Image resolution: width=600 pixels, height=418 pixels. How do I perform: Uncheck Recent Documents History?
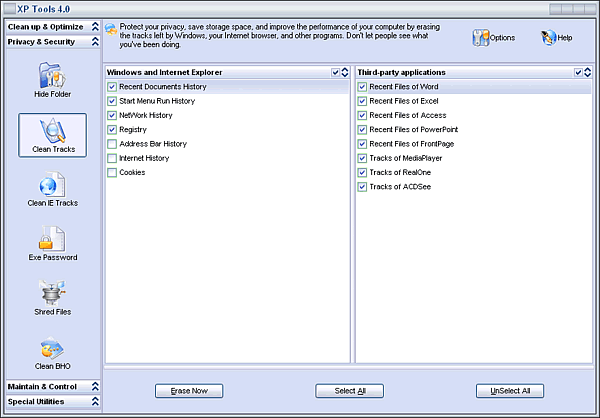(x=112, y=87)
